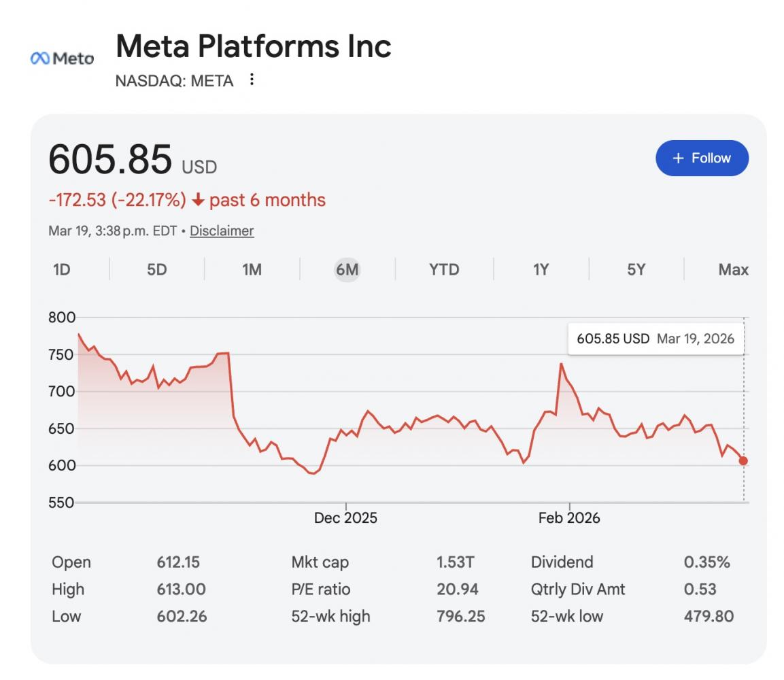This screenshot has width=784, height=680.
Task: Click the Follow button
Action: (702, 158)
